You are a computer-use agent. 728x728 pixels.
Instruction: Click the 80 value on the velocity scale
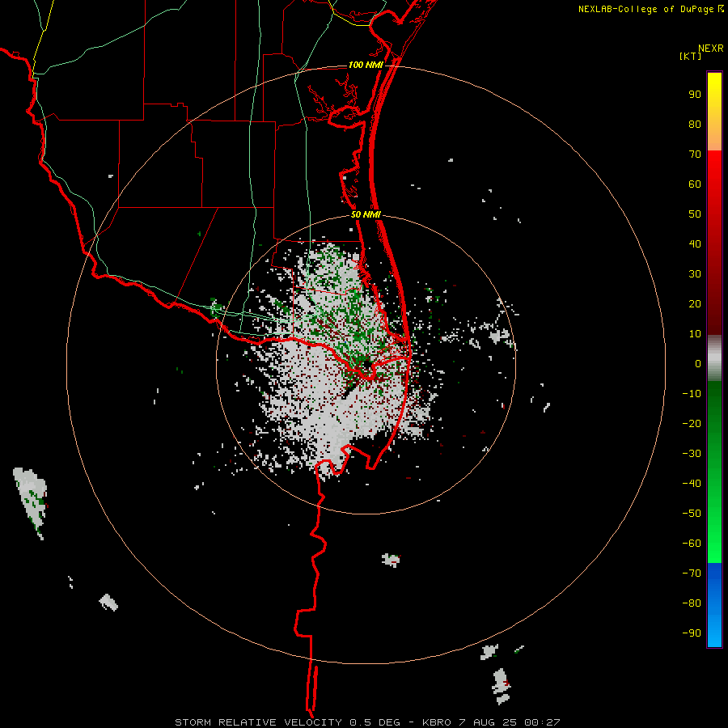point(695,124)
